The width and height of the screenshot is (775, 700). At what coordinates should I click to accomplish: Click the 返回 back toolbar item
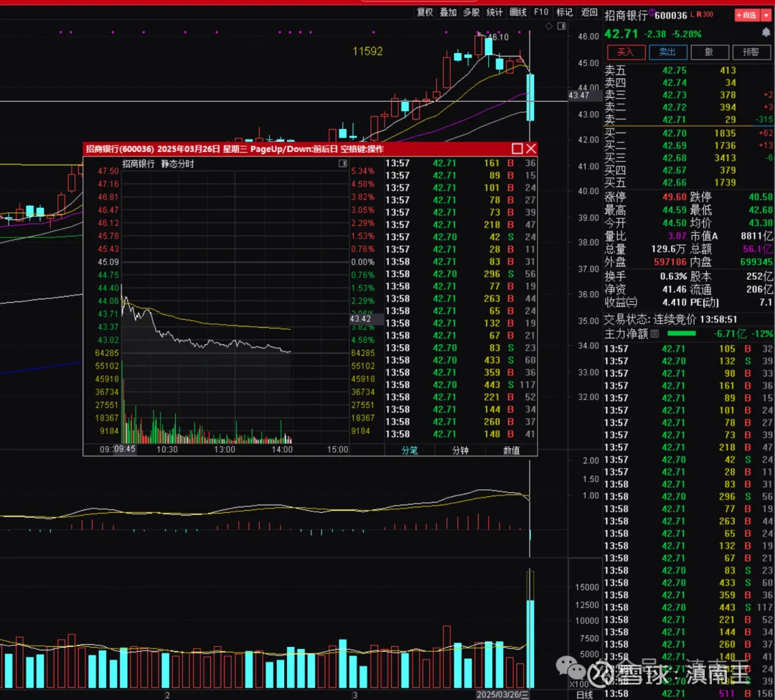[588, 12]
